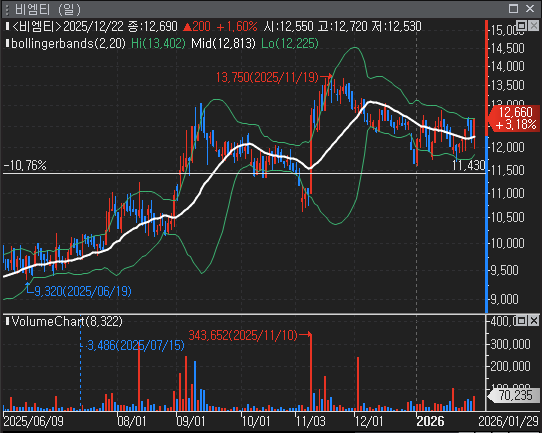Click the 14,000 price axis label
The image size is (542, 433).
click(x=507, y=66)
